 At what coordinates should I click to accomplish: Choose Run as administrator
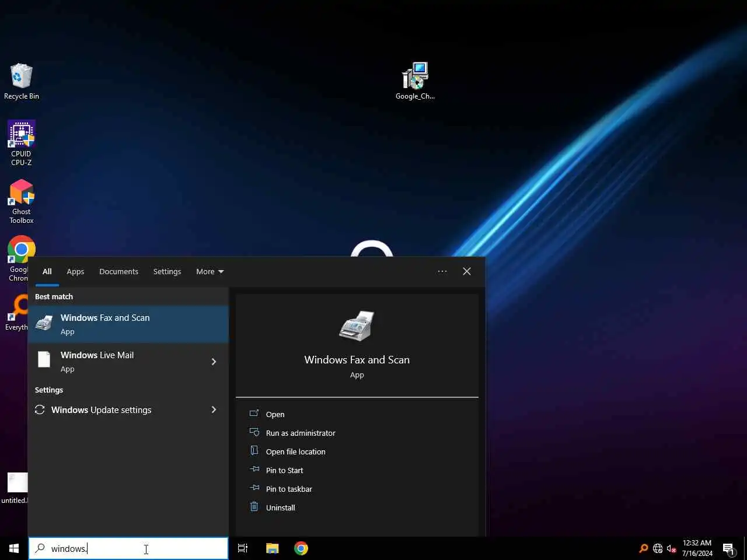tap(301, 433)
